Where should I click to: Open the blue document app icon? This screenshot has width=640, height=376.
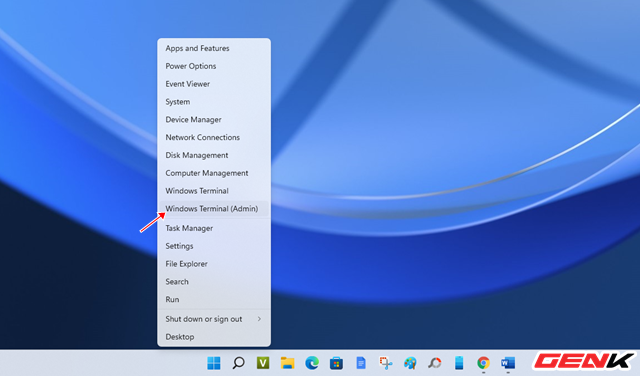(361, 363)
